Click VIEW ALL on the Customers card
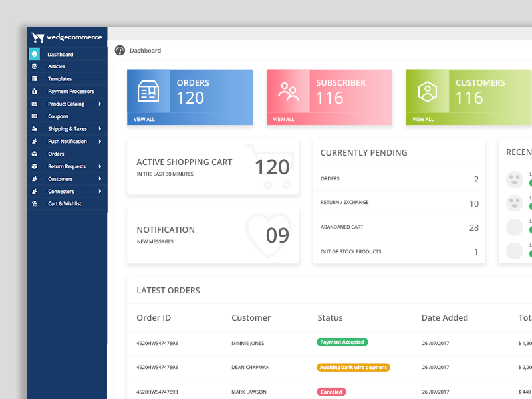This screenshot has height=399, width=532. (x=422, y=118)
